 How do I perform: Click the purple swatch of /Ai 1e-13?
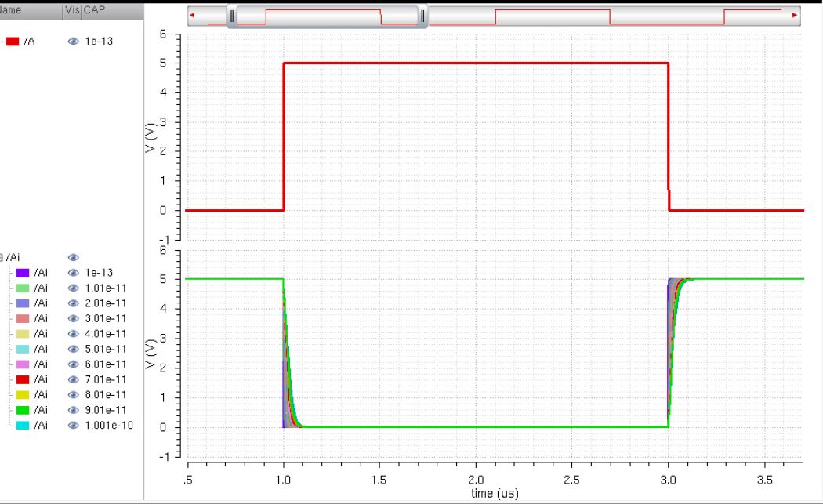click(x=23, y=273)
